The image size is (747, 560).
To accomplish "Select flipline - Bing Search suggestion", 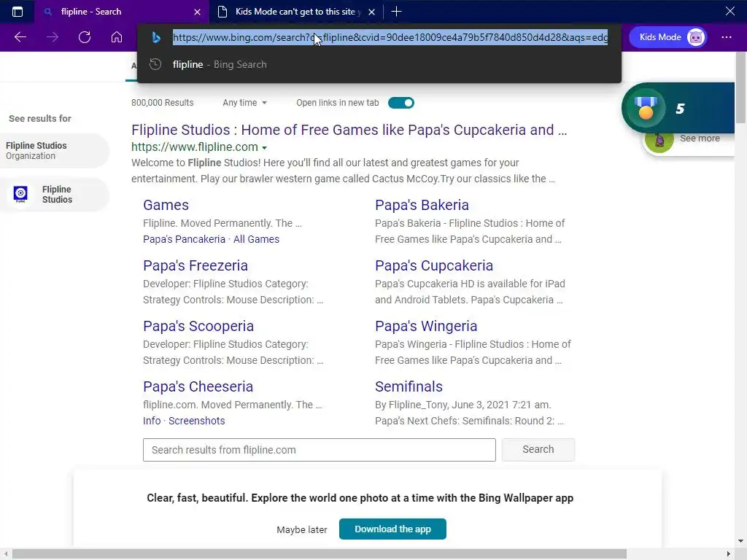I will point(379,64).
